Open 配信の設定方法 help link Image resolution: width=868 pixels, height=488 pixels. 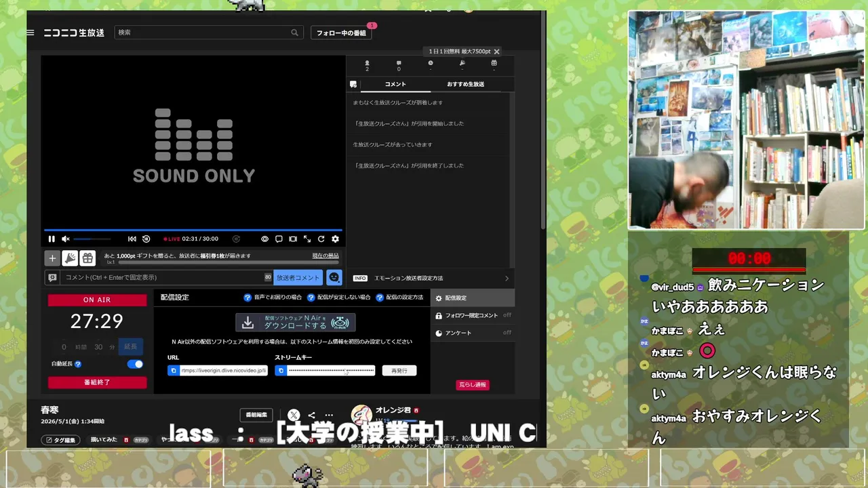pos(400,298)
